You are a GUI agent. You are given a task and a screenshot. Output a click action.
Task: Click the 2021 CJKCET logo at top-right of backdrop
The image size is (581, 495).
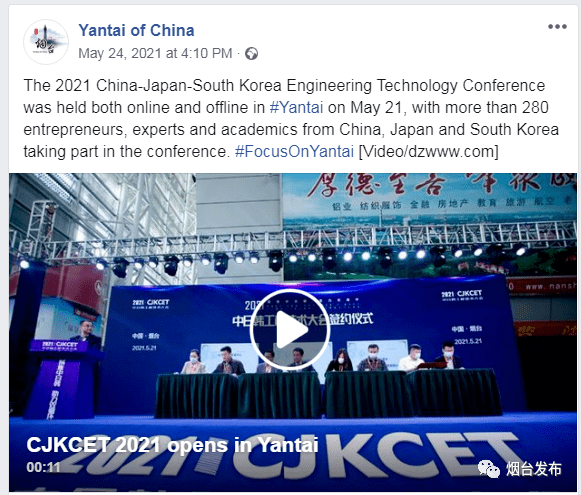[x=462, y=295]
